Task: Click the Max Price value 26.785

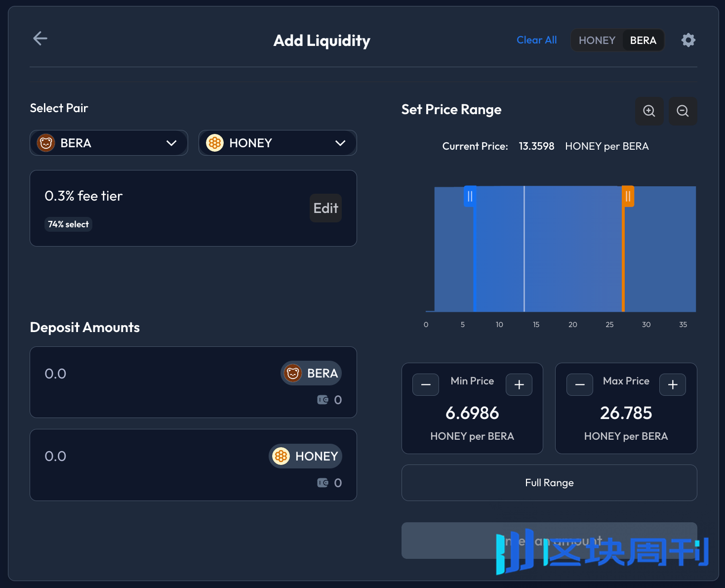Action: tap(626, 413)
